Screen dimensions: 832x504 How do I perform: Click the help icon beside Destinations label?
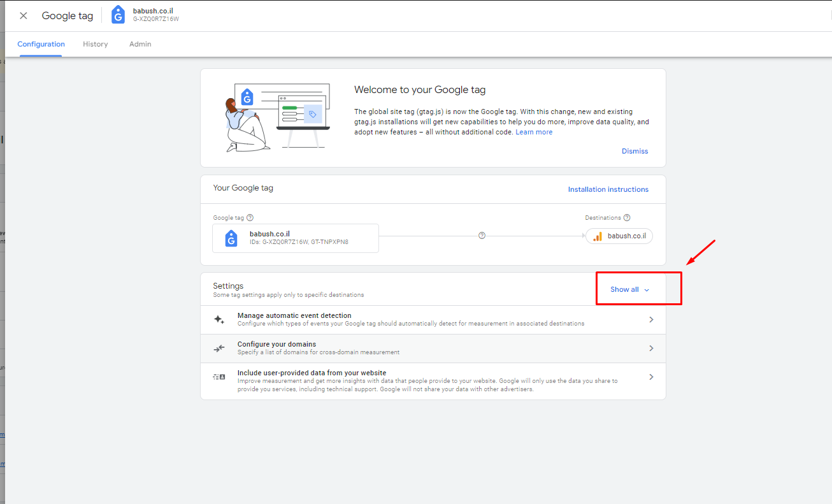627,218
